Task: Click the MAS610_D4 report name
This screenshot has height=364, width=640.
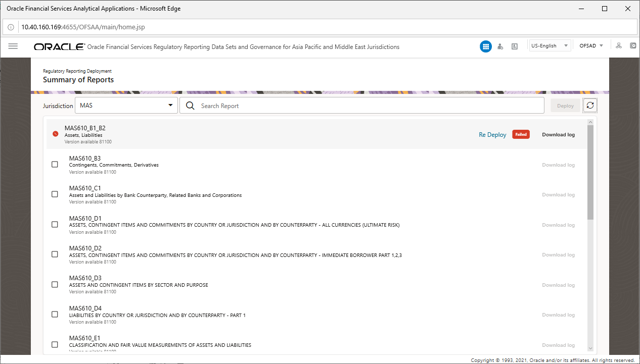Action: pyautogui.click(x=85, y=308)
